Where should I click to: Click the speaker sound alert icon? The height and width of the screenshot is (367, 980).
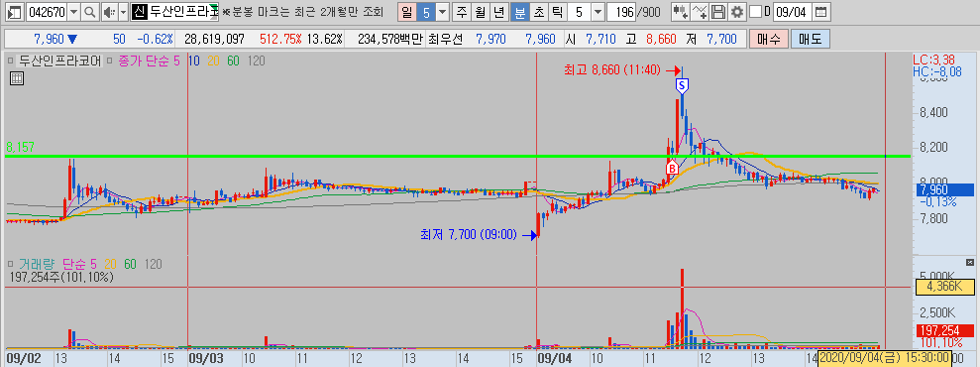pyautogui.click(x=109, y=11)
